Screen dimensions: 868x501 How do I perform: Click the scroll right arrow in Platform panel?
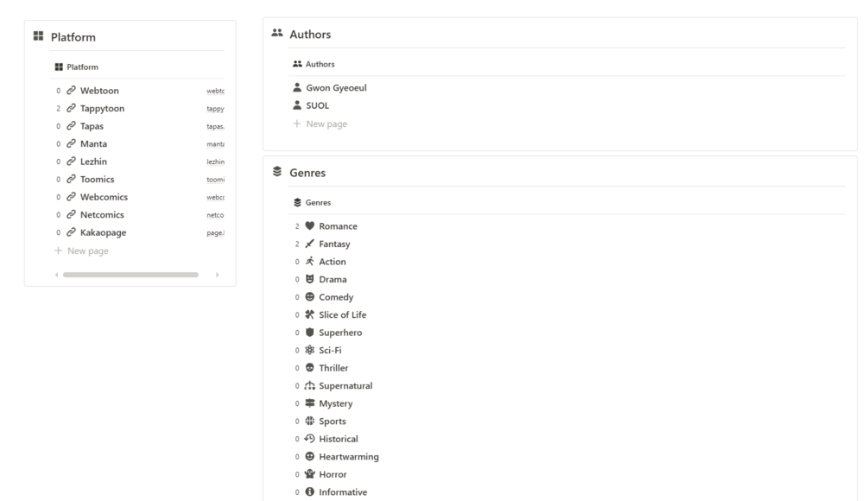pyautogui.click(x=217, y=275)
